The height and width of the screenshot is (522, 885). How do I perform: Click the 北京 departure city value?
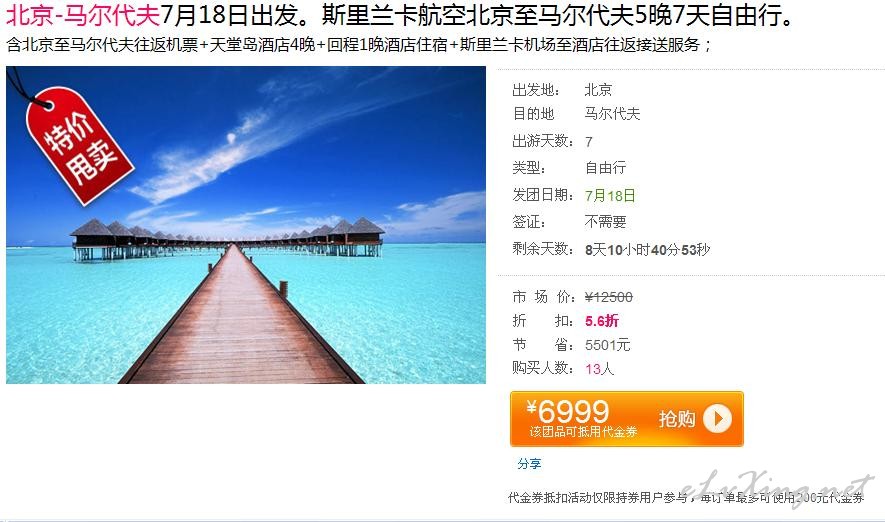(x=598, y=90)
